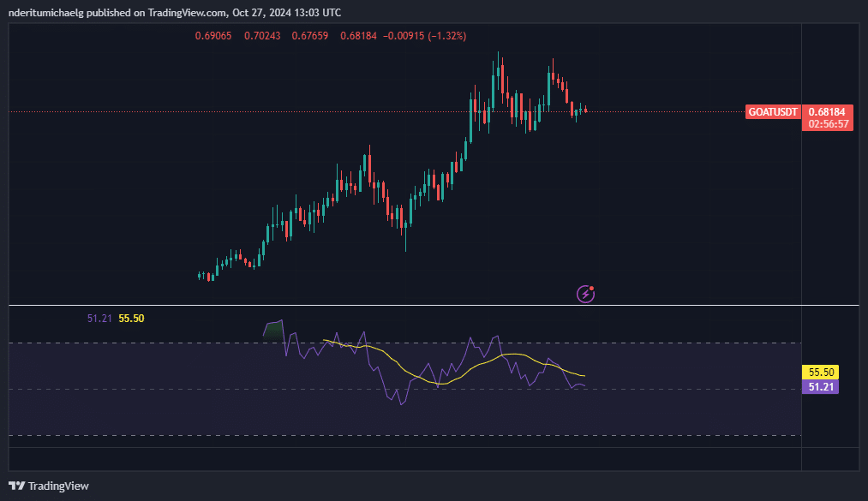Click the high value 0.70243
The width and height of the screenshot is (868, 501).
262,36
